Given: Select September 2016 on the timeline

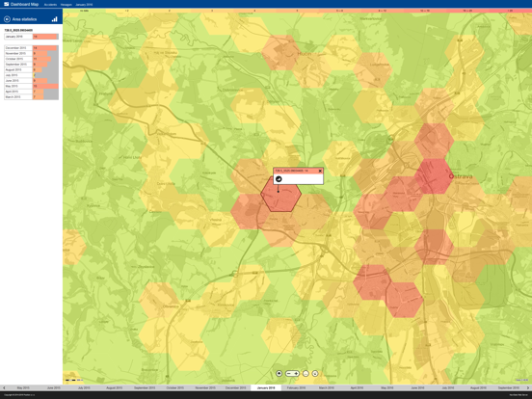Looking at the screenshot, I should 509,387.
